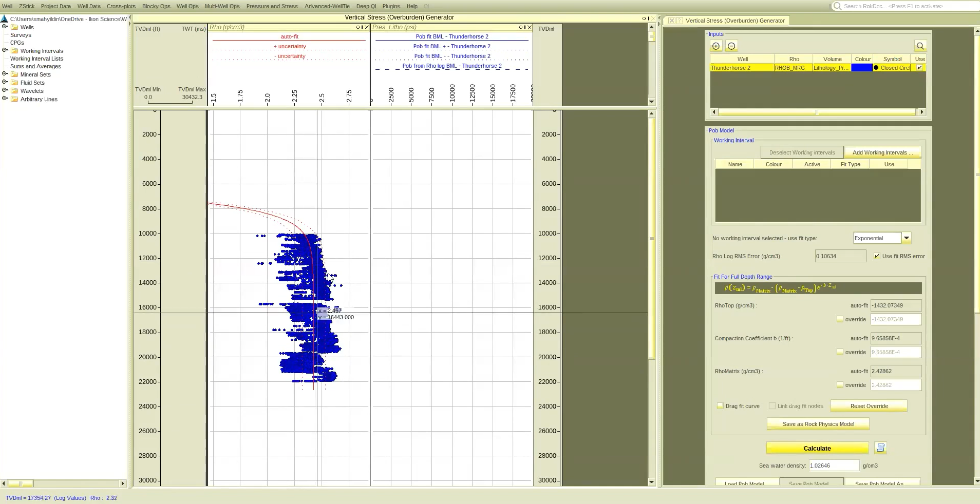980x504 pixels.
Task: Close the Rho track with its X icon
Action: [366, 27]
